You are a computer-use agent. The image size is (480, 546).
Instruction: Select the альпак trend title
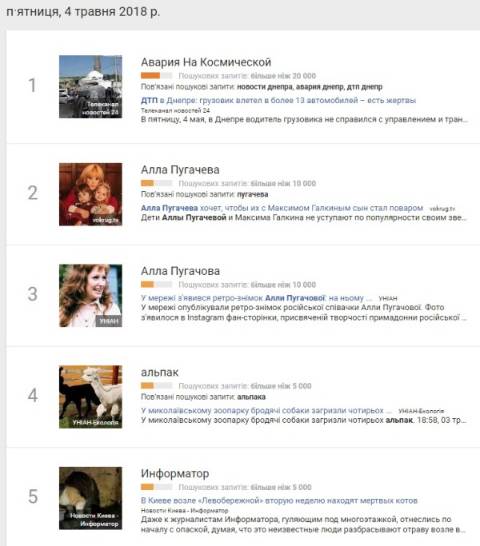(x=160, y=373)
